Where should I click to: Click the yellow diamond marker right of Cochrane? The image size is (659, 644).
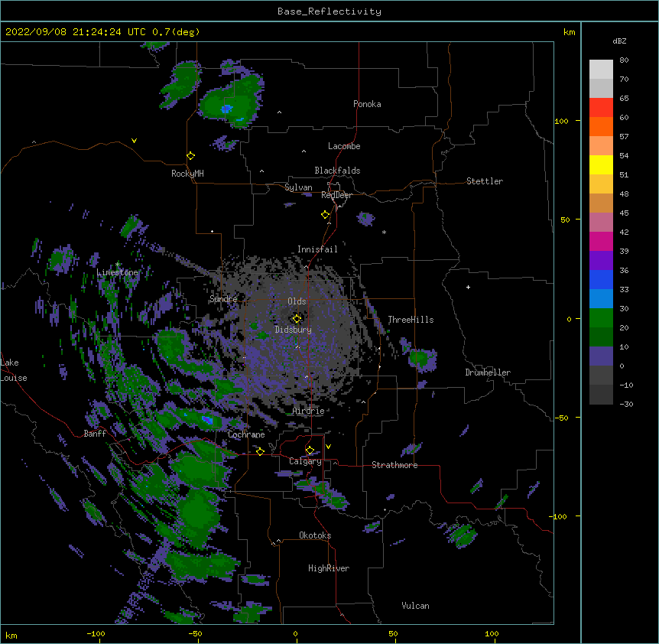[x=260, y=451]
